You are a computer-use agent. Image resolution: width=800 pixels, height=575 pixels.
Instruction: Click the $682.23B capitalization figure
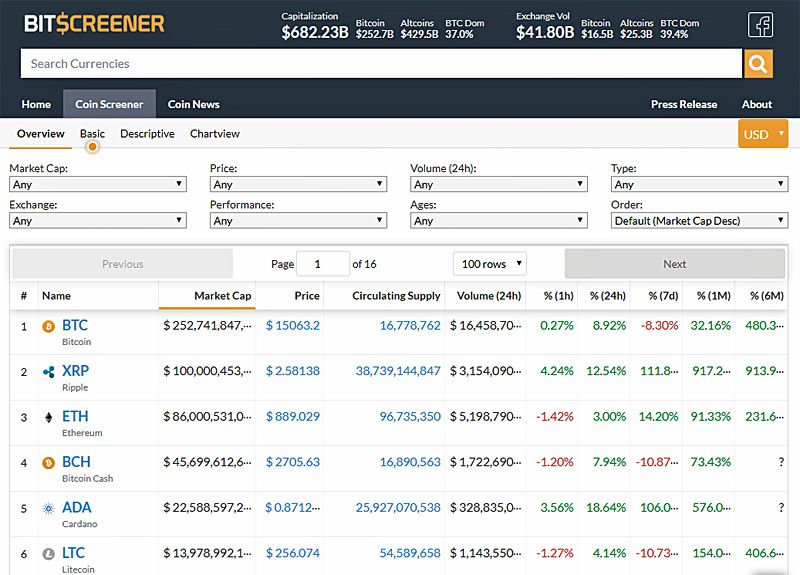coord(315,33)
